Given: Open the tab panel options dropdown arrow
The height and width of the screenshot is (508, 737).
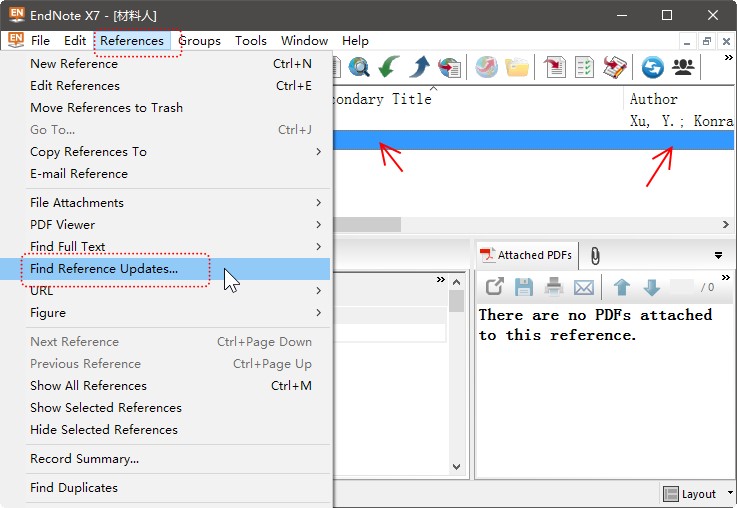Looking at the screenshot, I should pyautogui.click(x=718, y=255).
